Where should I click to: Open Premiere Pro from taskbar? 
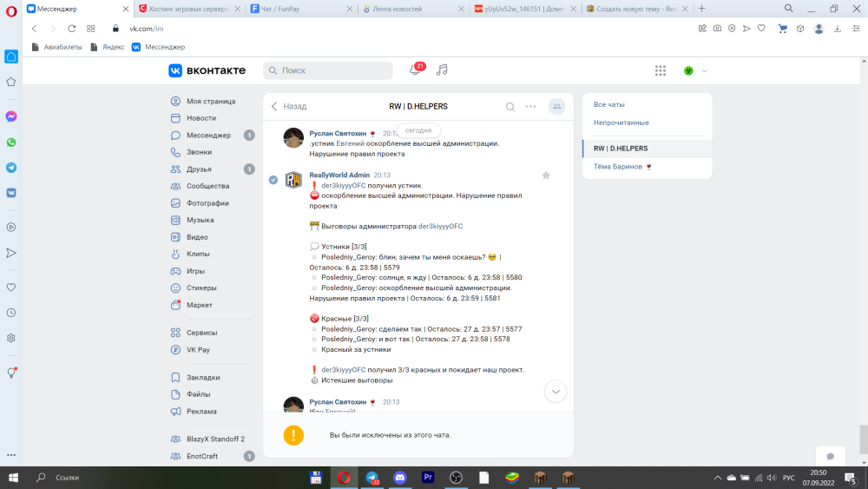tap(428, 478)
